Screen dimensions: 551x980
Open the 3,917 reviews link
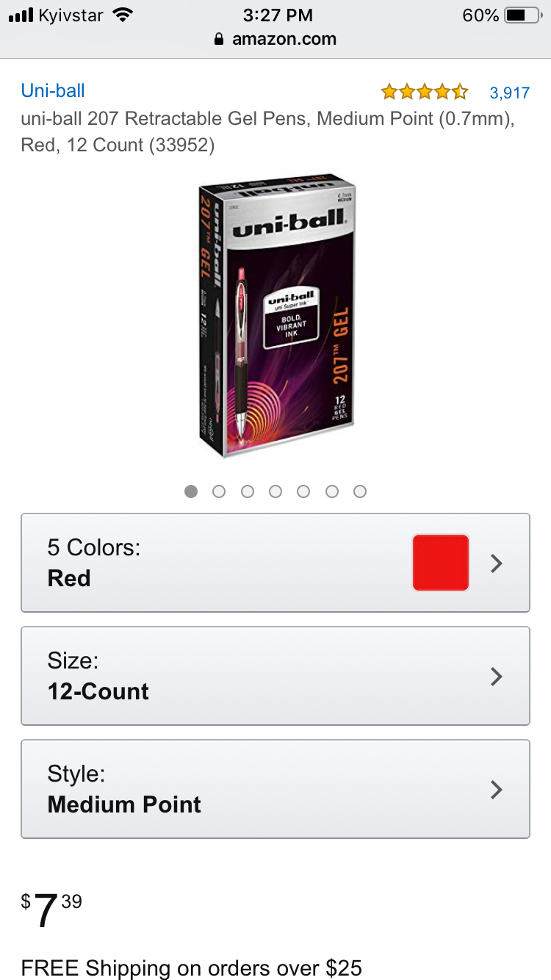(x=510, y=93)
